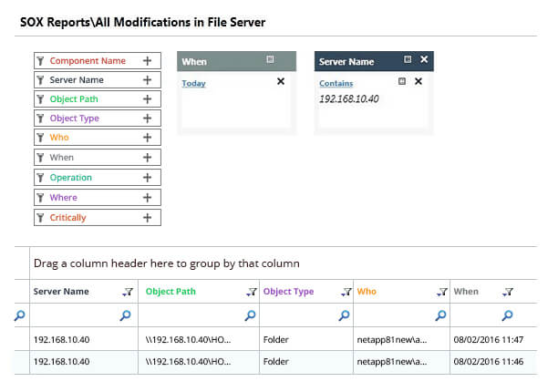Add Object Type filter with plus icon

click(x=148, y=119)
